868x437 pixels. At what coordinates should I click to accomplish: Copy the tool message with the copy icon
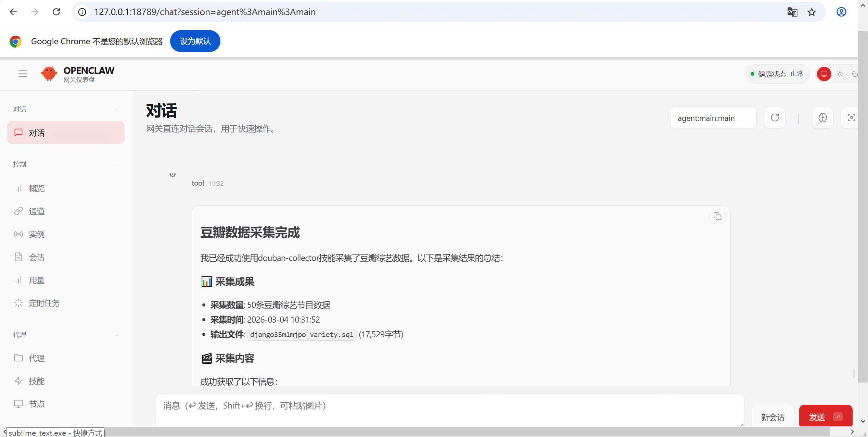[x=717, y=216]
